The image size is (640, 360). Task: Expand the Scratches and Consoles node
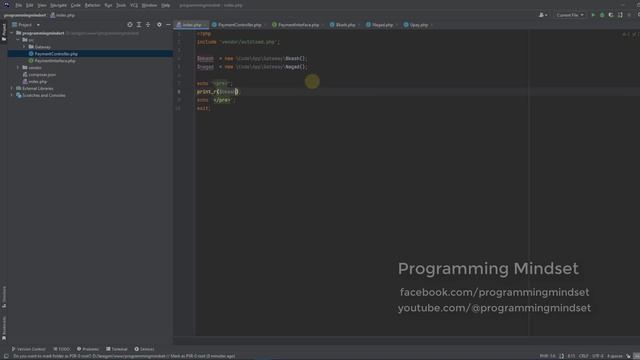point(12,96)
